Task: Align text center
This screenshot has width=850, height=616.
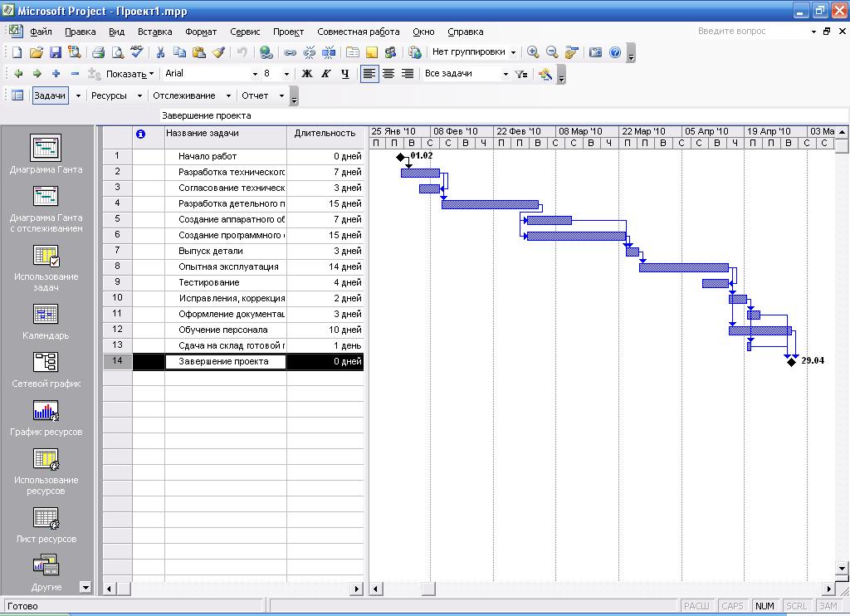Action: [x=388, y=74]
